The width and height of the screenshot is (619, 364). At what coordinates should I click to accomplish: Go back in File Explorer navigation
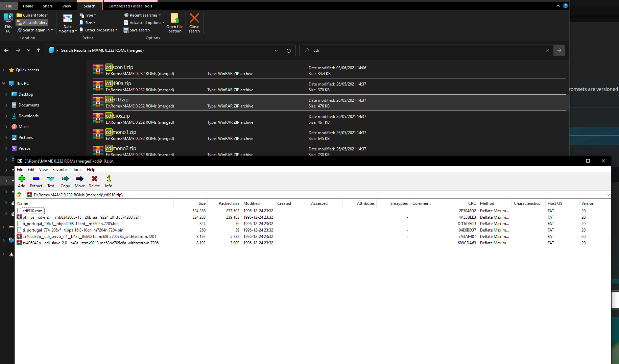[x=6, y=50]
